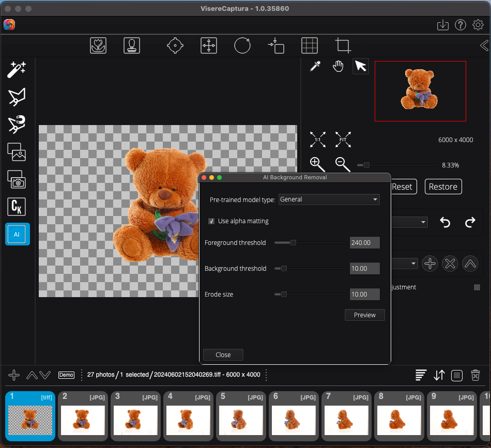The height and width of the screenshot is (448, 491).
Task: Select thumbnail number 5 in filmstrip
Action: 241,416
